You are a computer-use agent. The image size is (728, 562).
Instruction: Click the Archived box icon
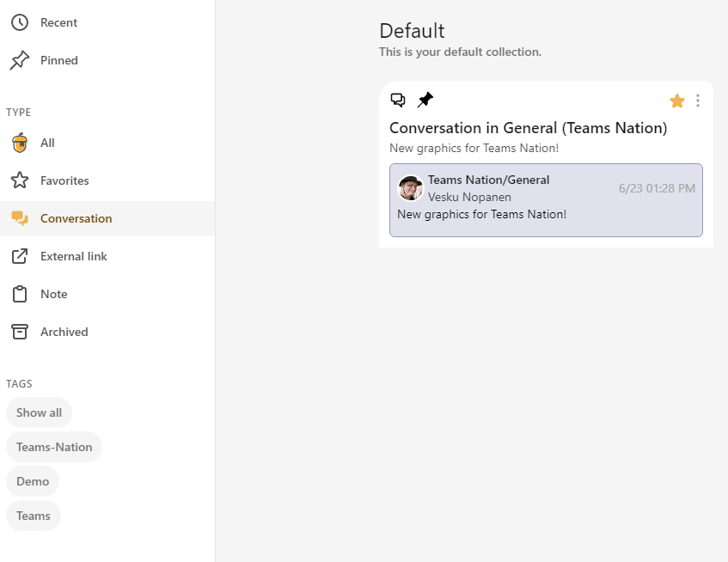coord(19,332)
